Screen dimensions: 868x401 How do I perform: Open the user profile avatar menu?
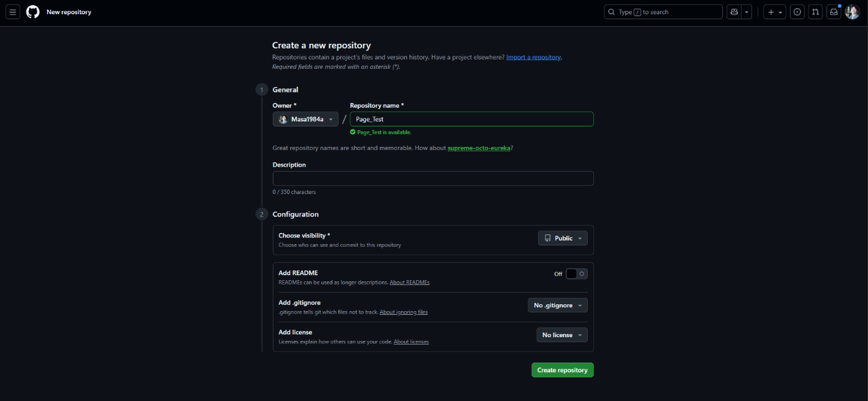tap(852, 12)
